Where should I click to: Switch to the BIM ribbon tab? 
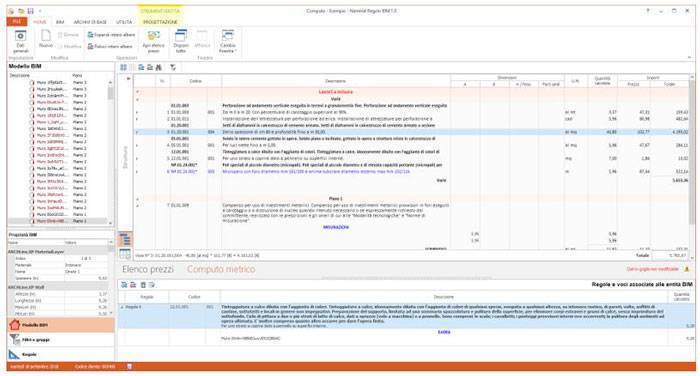(x=60, y=22)
